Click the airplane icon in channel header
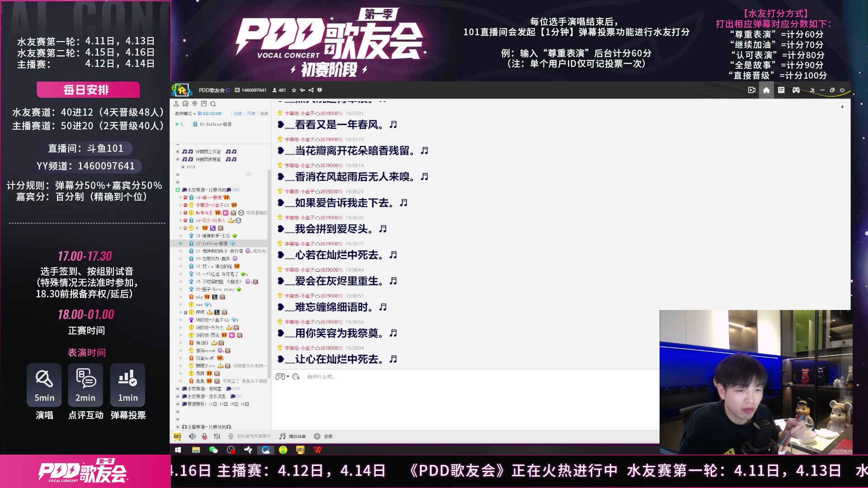The height and width of the screenshot is (488, 868). point(302,90)
